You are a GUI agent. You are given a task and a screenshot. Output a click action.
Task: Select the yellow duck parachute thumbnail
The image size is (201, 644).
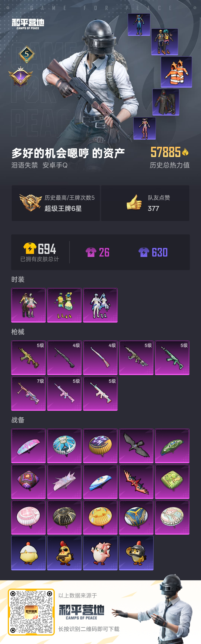[x=100, y=518]
